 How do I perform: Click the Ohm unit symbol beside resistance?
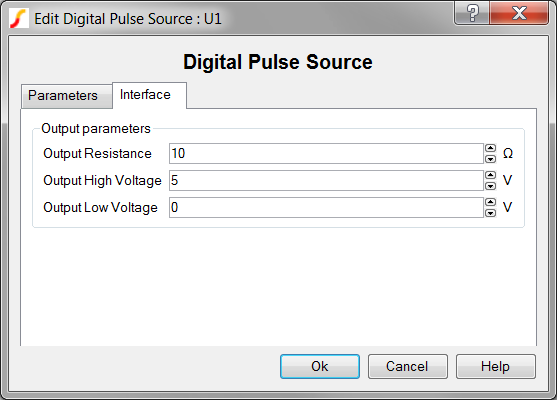point(508,153)
